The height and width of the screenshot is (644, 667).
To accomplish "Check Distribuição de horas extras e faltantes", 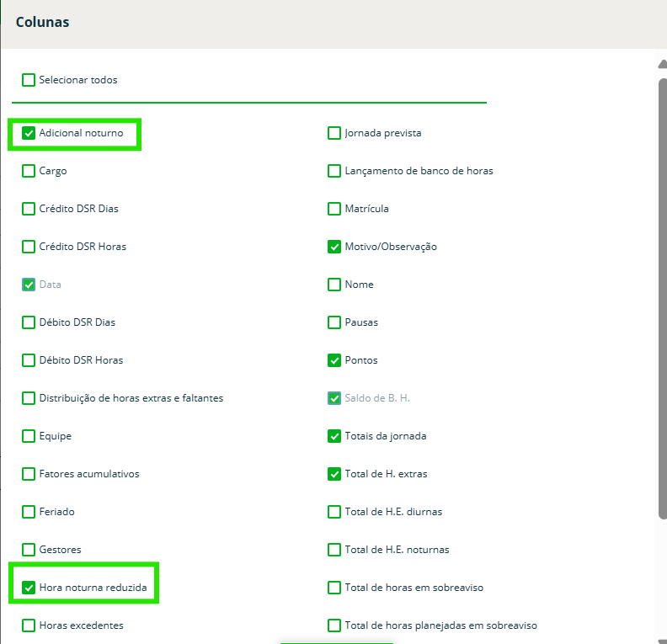I will (x=29, y=398).
